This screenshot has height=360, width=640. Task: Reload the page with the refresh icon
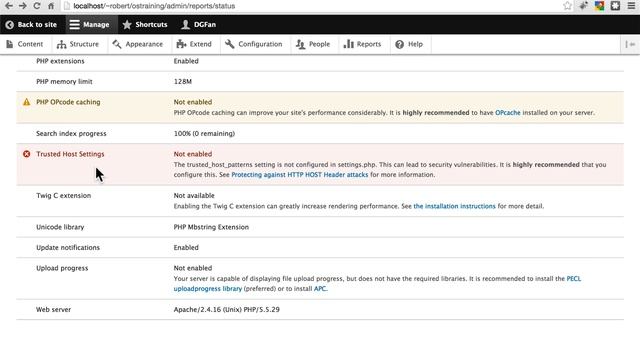(x=37, y=6)
